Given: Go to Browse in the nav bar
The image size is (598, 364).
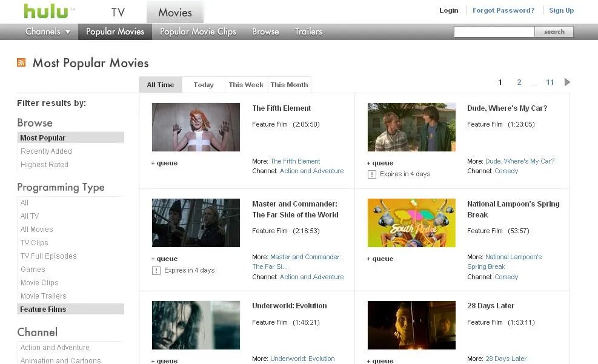Looking at the screenshot, I should click(265, 31).
